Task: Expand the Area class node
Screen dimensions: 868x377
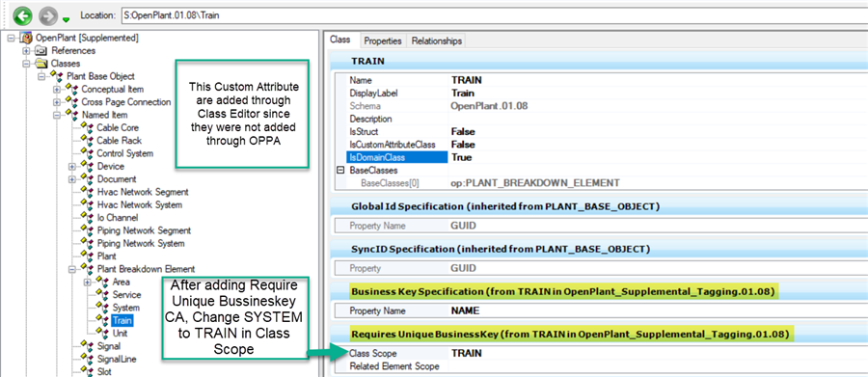Action: click(87, 282)
